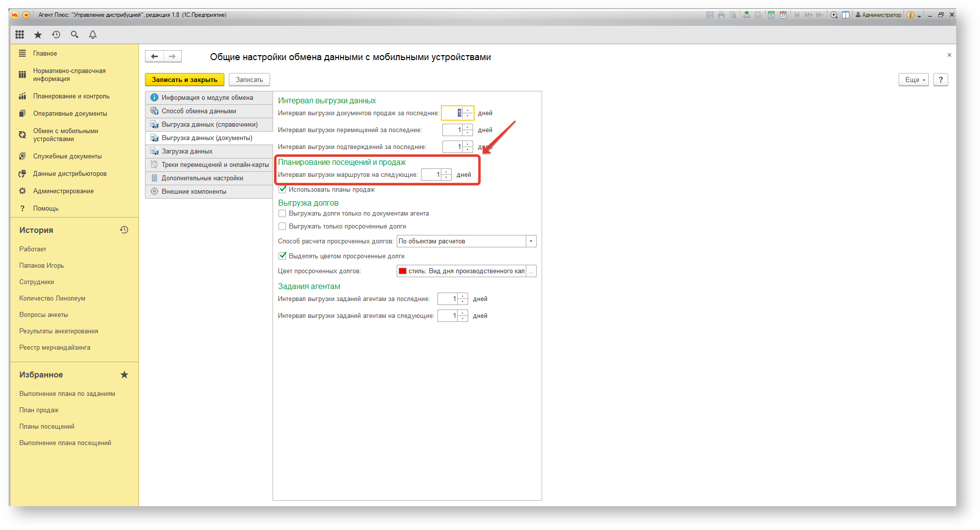The image size is (980, 530).
Task: Open Способ обмена данными tab
Action: [209, 111]
